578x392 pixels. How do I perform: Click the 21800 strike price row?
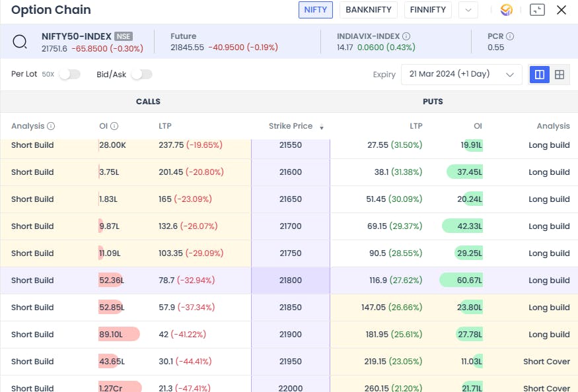(291, 280)
